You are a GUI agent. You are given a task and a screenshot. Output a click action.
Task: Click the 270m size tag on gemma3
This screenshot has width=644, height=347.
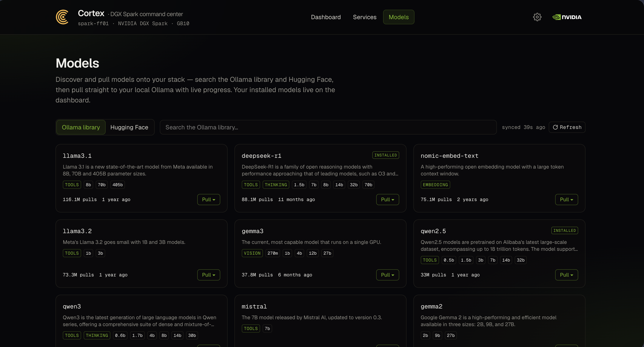pyautogui.click(x=273, y=253)
